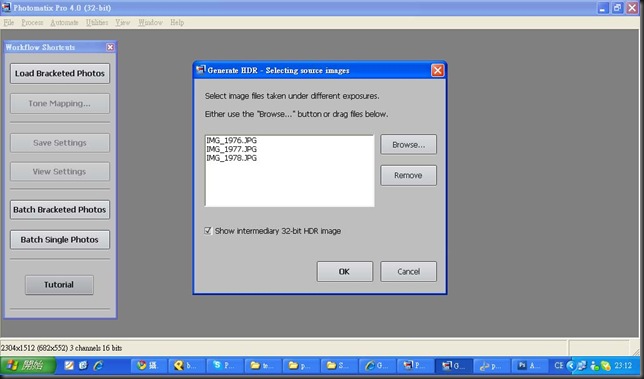
Task: Open the File menu
Action: [9, 23]
